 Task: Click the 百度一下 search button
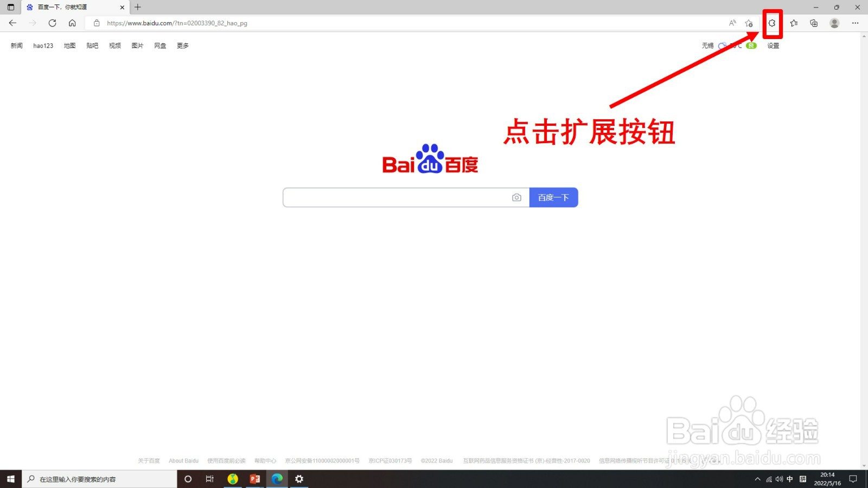tap(553, 197)
